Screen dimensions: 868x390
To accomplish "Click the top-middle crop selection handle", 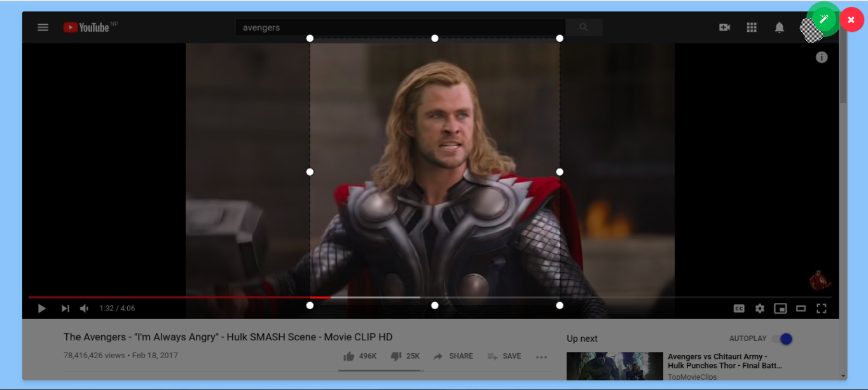I will click(435, 38).
